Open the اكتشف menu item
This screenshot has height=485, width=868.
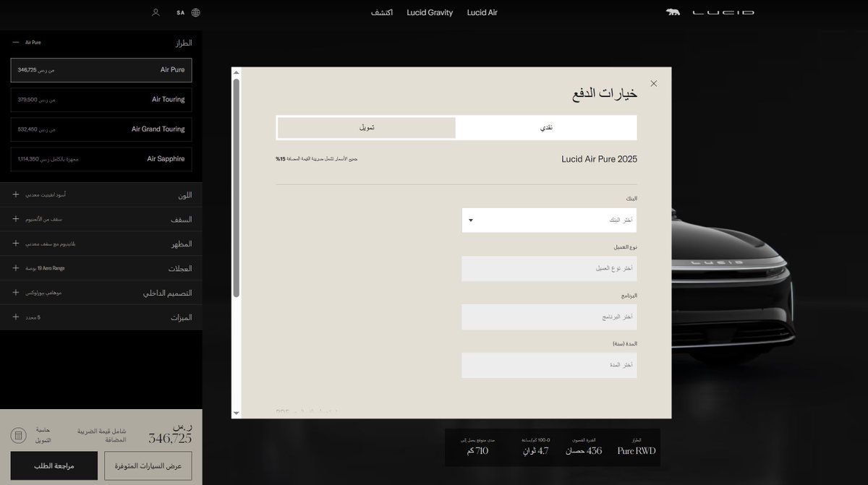click(382, 12)
